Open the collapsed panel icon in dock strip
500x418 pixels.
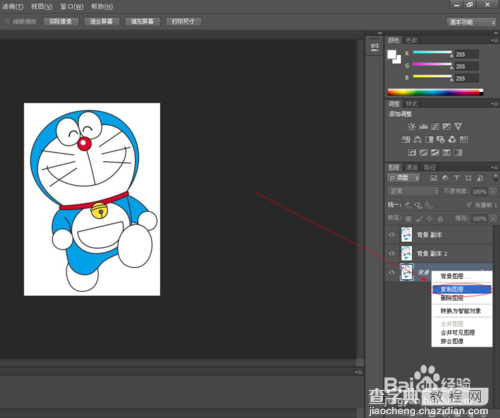point(375,46)
